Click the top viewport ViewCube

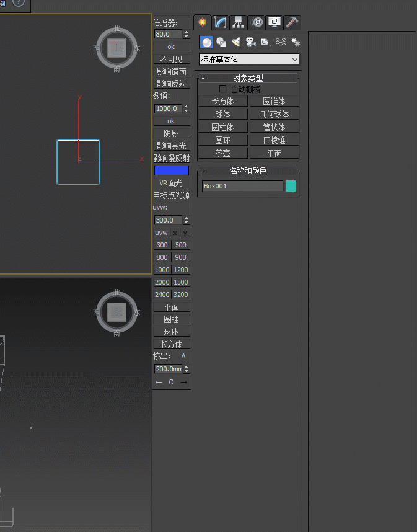pos(117,49)
